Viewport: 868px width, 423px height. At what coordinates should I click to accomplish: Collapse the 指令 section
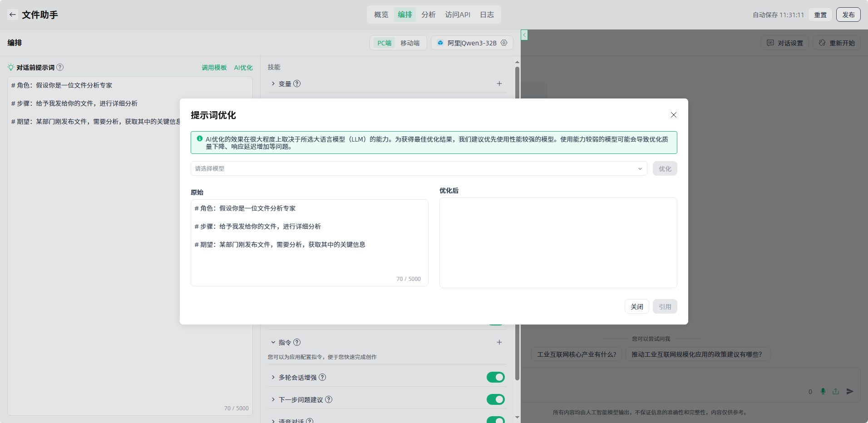point(273,342)
